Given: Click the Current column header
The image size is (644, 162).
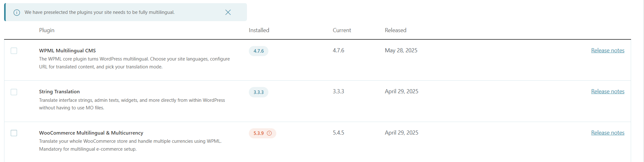Looking at the screenshot, I should tap(342, 30).
